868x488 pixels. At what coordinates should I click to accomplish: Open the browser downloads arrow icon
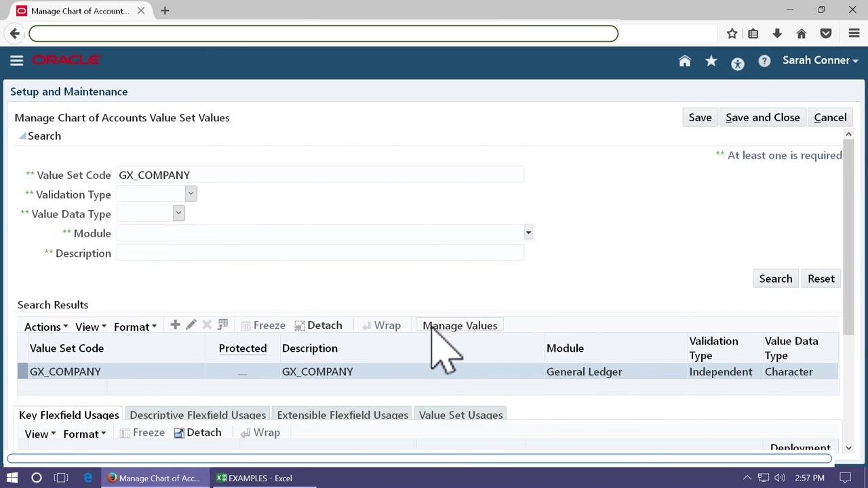(x=777, y=33)
